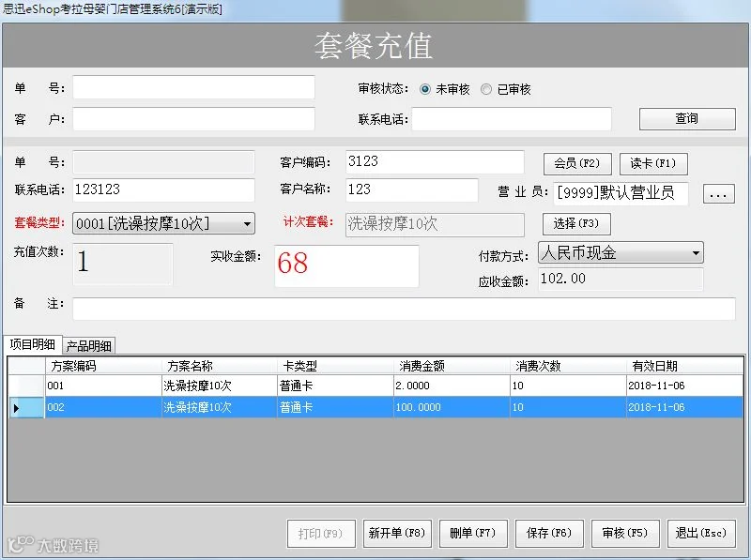The width and height of the screenshot is (751, 560).
Task: Click the 客户编码 field showing 3123
Action: coord(435,161)
